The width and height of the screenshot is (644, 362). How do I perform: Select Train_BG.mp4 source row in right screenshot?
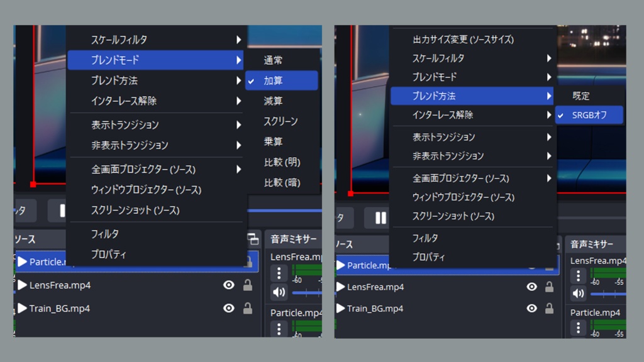(x=448, y=308)
